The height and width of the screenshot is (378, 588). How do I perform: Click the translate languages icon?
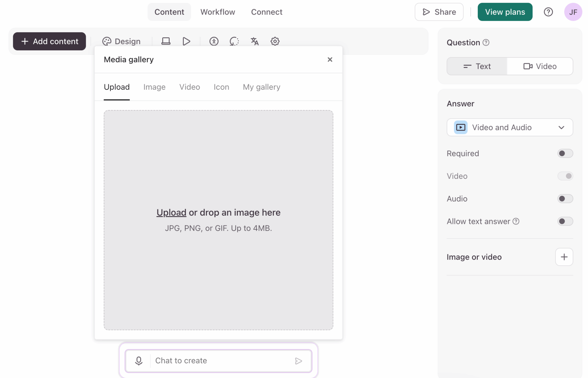254,41
